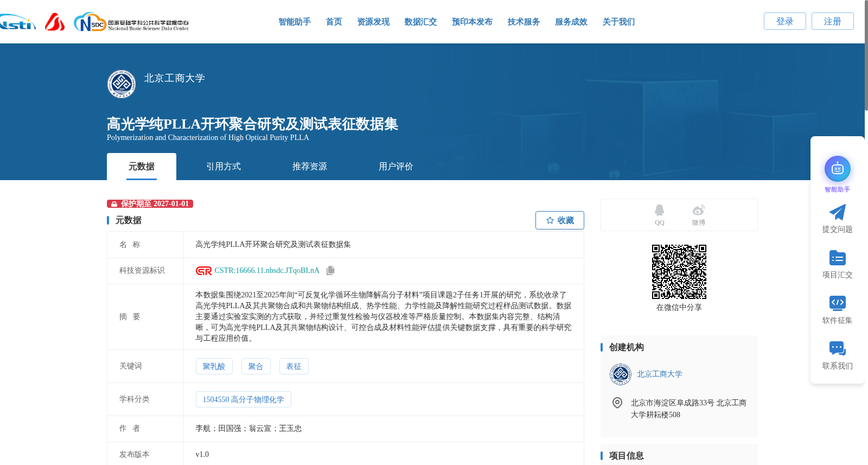Click the 北京工商大学 name in the banner
This screenshot has width=868, height=465.
(175, 78)
